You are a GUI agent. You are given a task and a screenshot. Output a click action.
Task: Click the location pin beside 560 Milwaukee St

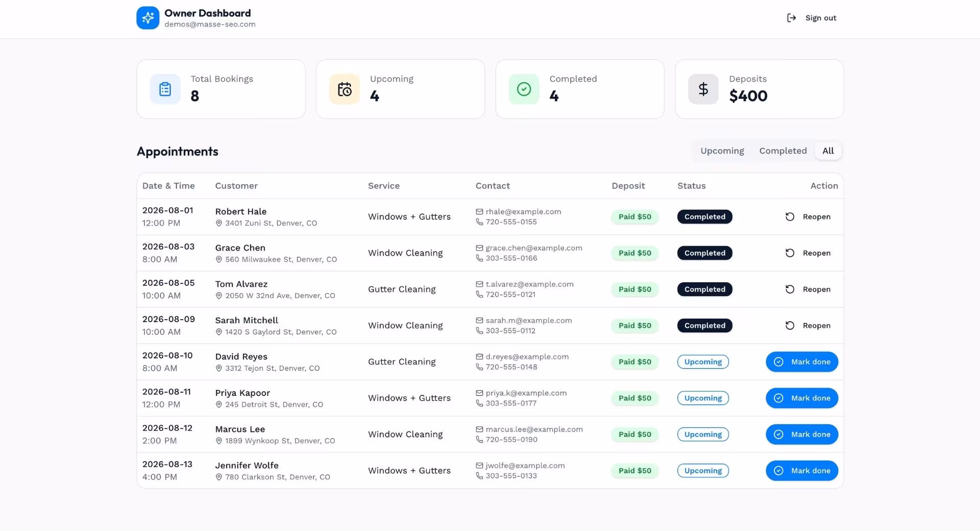[219, 259]
